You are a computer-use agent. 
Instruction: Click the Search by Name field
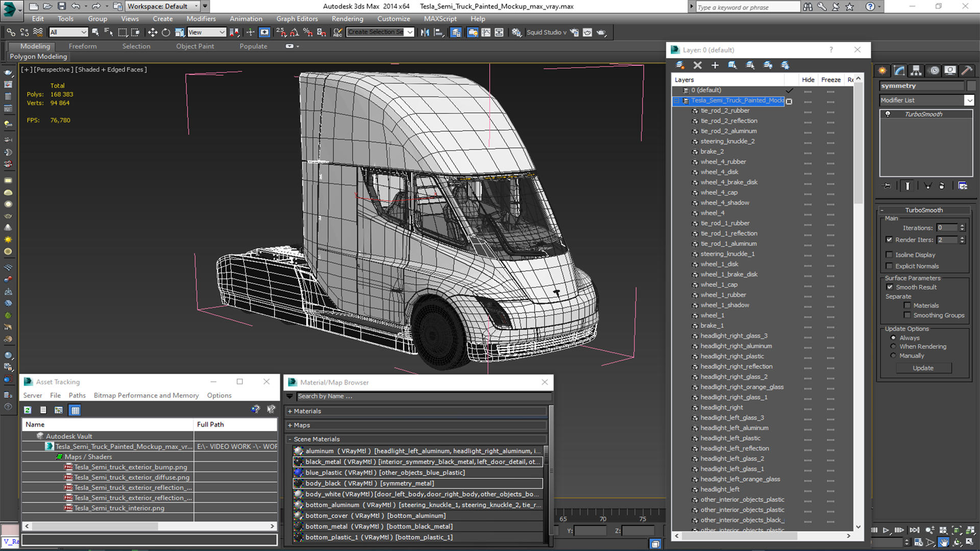click(423, 396)
